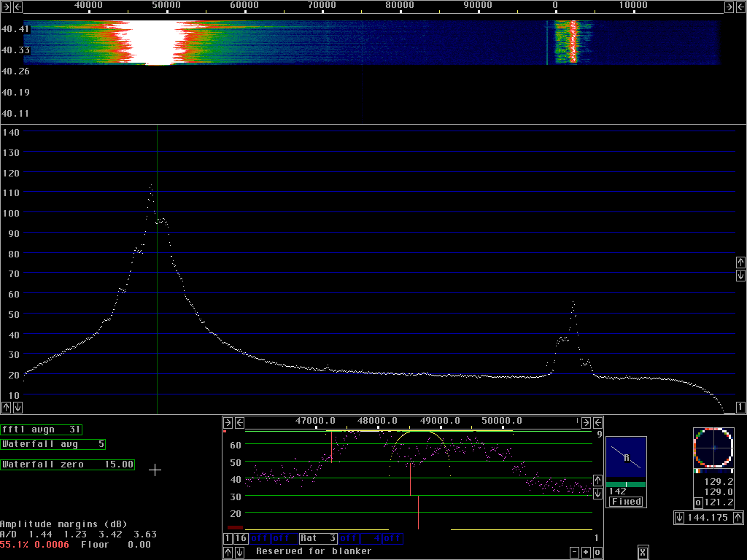
Task: Click down-arrow left of 'Reserved for blanker'
Action: pyautogui.click(x=239, y=553)
